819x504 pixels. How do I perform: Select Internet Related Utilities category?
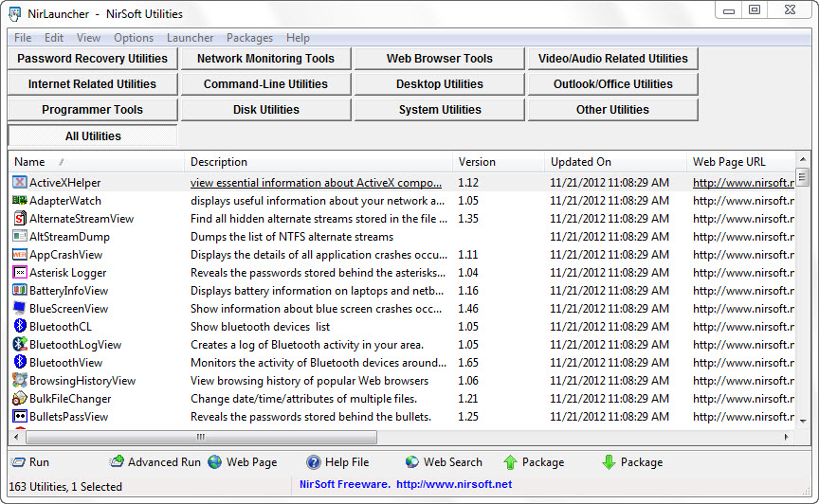(x=93, y=84)
